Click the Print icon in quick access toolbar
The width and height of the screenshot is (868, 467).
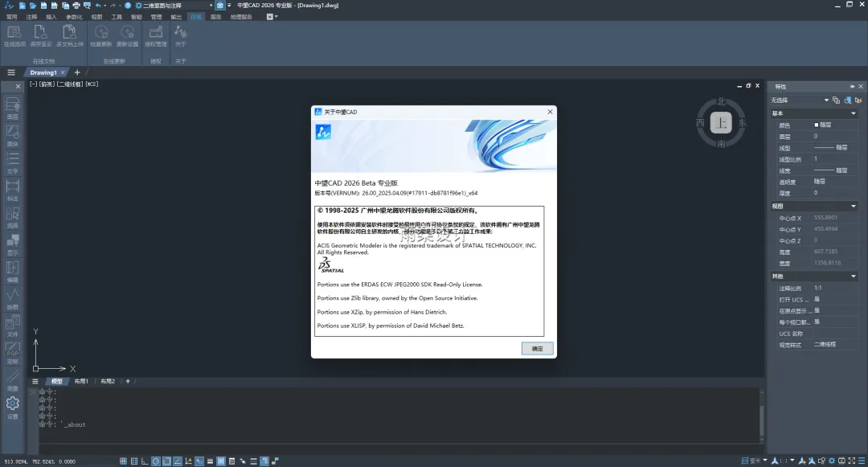click(76, 6)
